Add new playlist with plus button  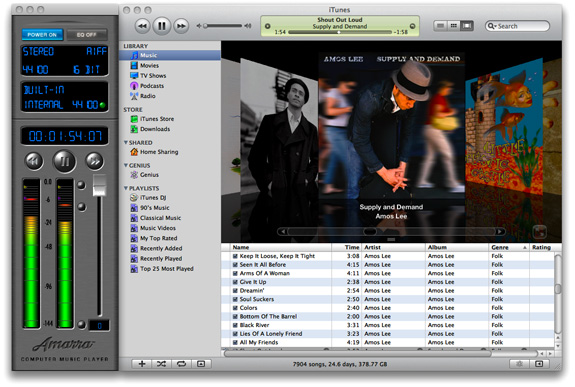pos(142,364)
